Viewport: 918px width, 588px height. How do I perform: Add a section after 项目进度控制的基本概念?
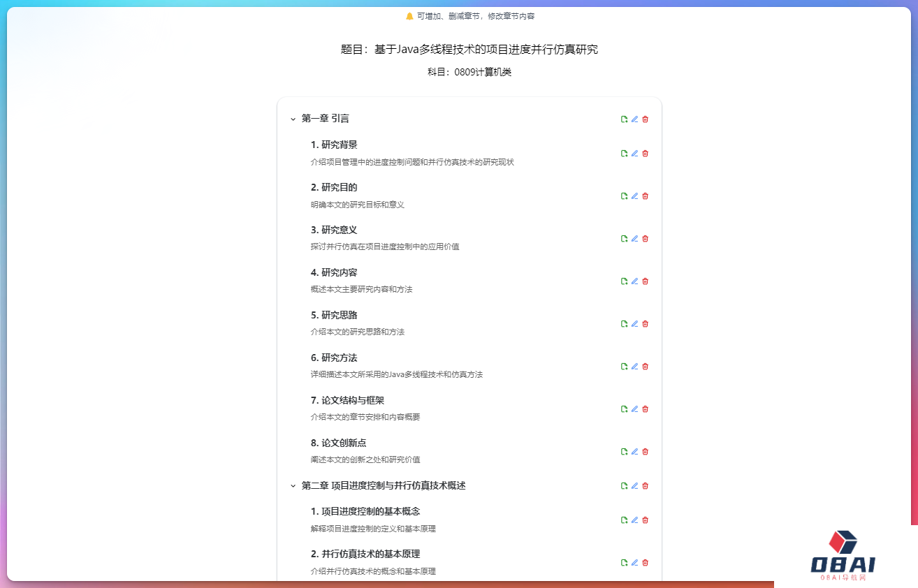[x=625, y=520]
